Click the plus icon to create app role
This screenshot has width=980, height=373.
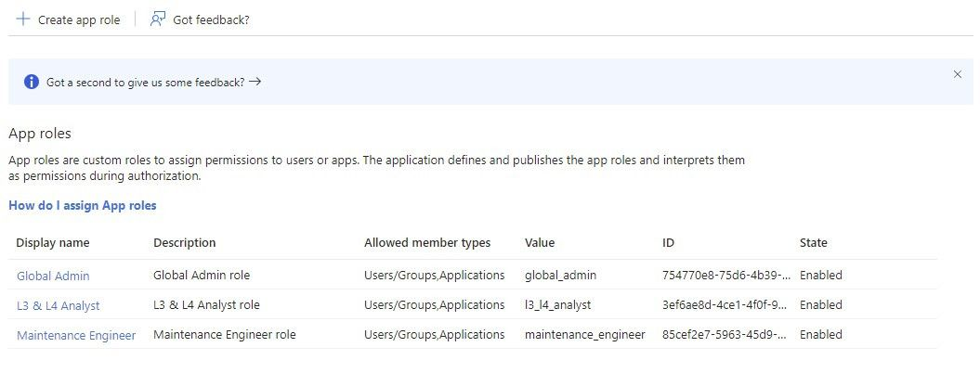pos(23,19)
